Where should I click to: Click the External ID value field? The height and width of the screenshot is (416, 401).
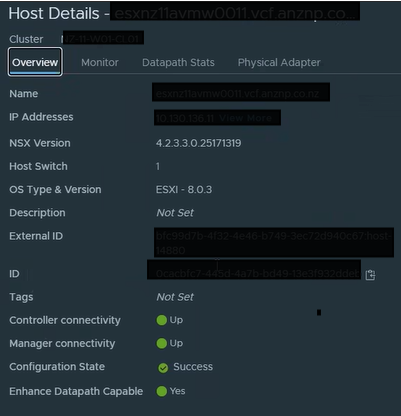tap(274, 242)
